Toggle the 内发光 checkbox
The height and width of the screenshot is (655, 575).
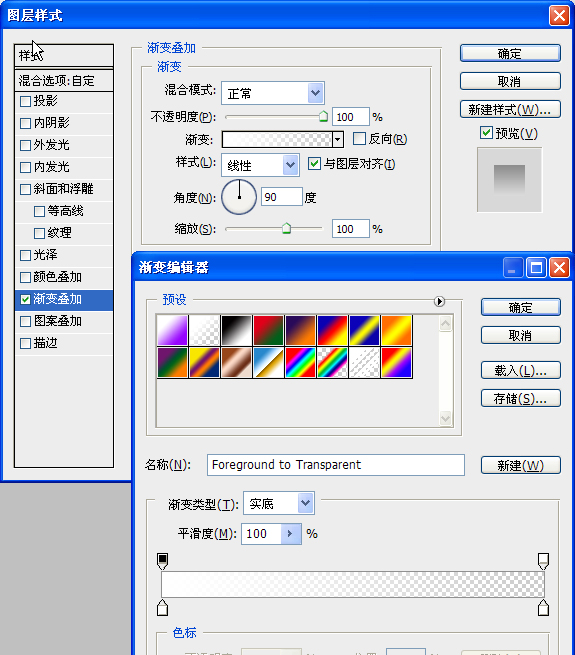[x=25, y=168]
